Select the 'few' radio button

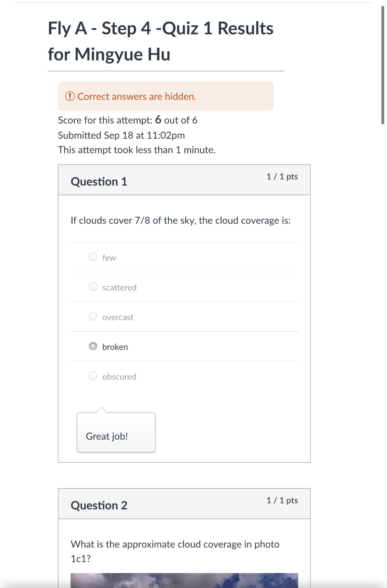click(93, 257)
